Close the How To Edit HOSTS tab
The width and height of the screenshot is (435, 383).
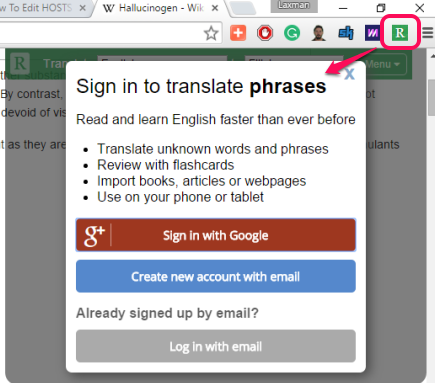pos(83,8)
